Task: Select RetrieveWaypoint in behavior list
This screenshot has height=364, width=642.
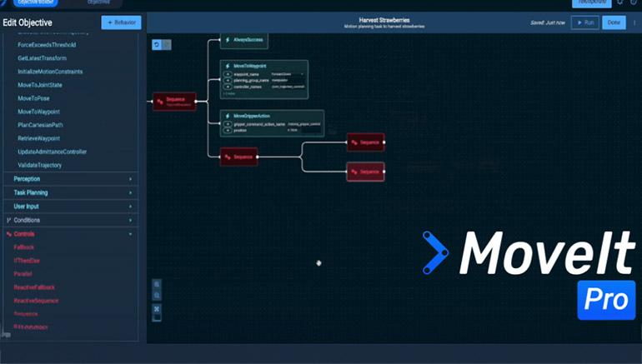Action: [x=38, y=138]
